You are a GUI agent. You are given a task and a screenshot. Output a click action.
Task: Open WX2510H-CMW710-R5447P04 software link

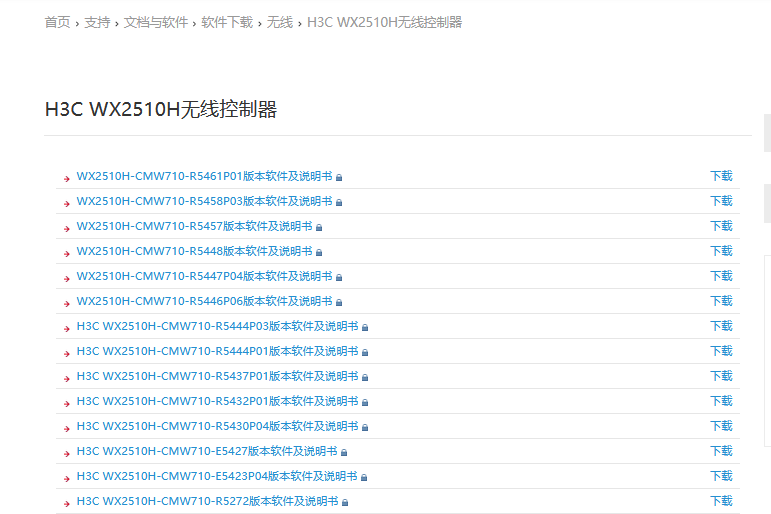click(x=205, y=276)
